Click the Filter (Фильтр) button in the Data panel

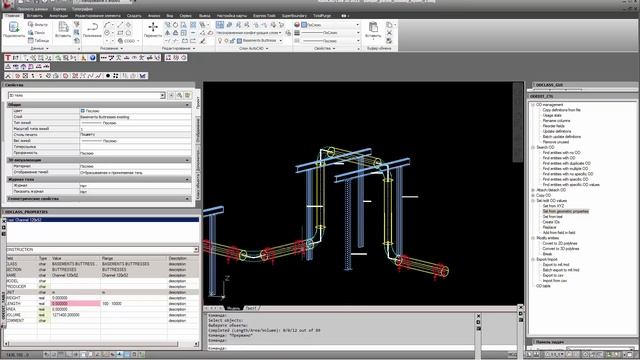coord(38,24)
